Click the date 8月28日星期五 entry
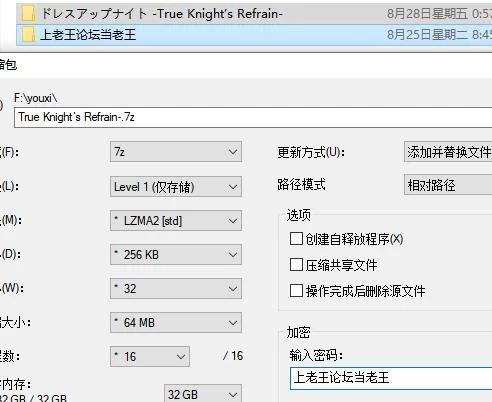The width and height of the screenshot is (492, 402). [439, 14]
